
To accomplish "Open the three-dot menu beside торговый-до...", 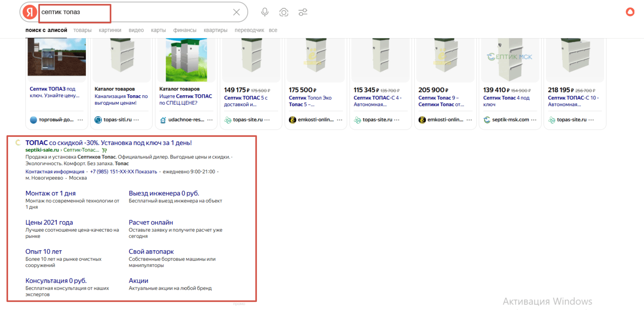I will (x=80, y=120).
